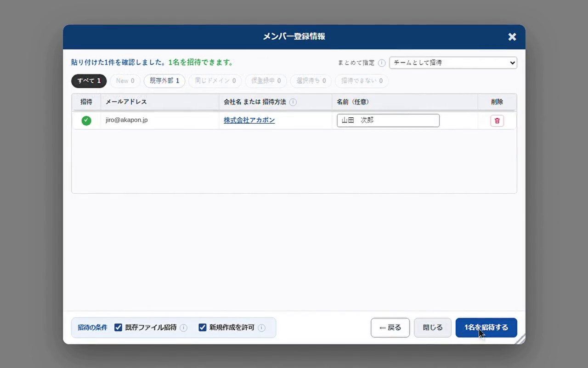Screen dimensions: 588x368
Task: Click the jiro@akapon.jp email cell
Action: (160, 120)
